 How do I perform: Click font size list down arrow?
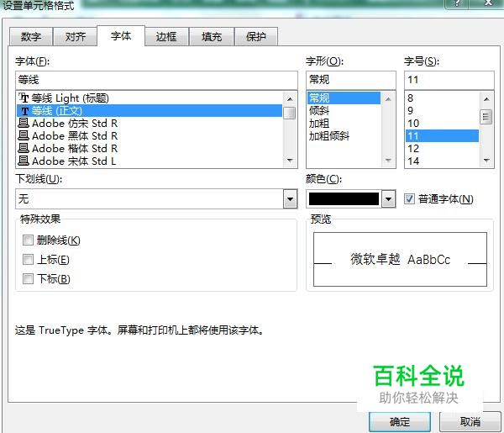[486, 161]
